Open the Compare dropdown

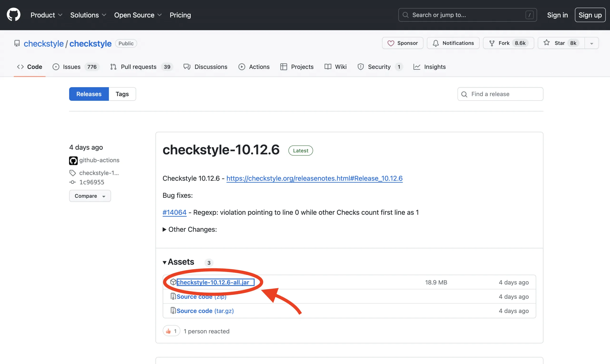coord(90,196)
